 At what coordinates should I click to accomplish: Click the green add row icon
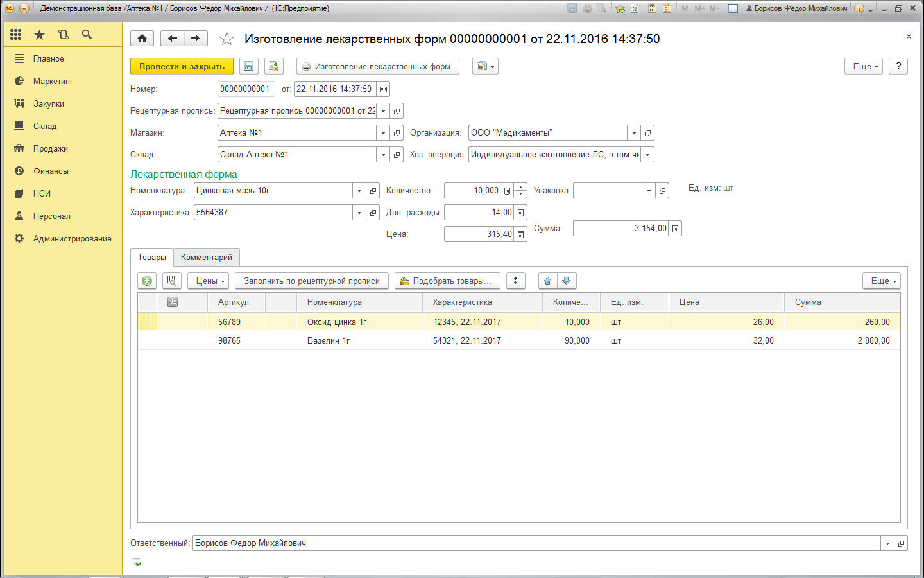147,281
